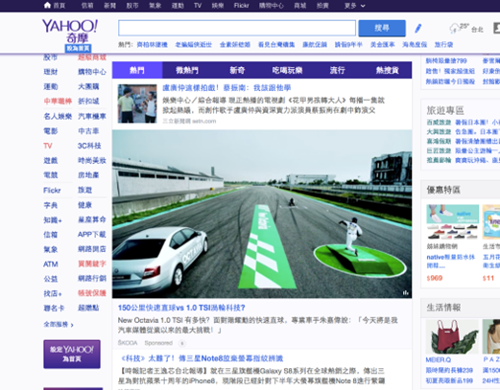Open the 熱搜貨 tab

click(x=387, y=70)
